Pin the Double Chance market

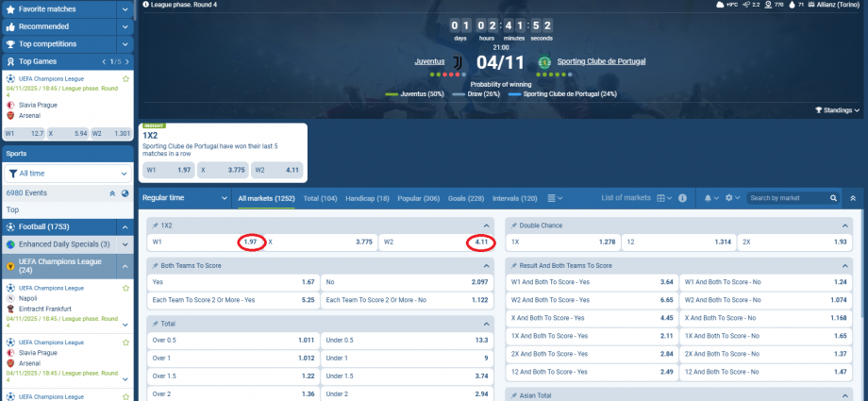point(513,226)
